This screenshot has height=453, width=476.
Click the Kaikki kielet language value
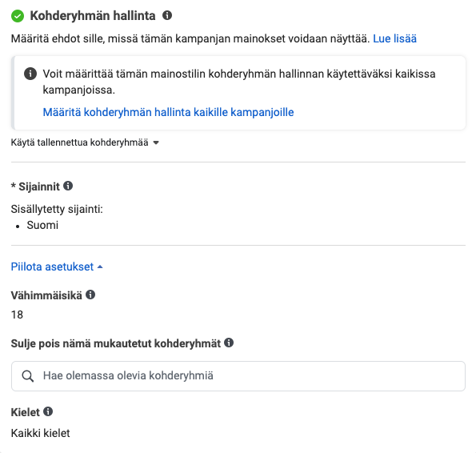[x=40, y=433]
